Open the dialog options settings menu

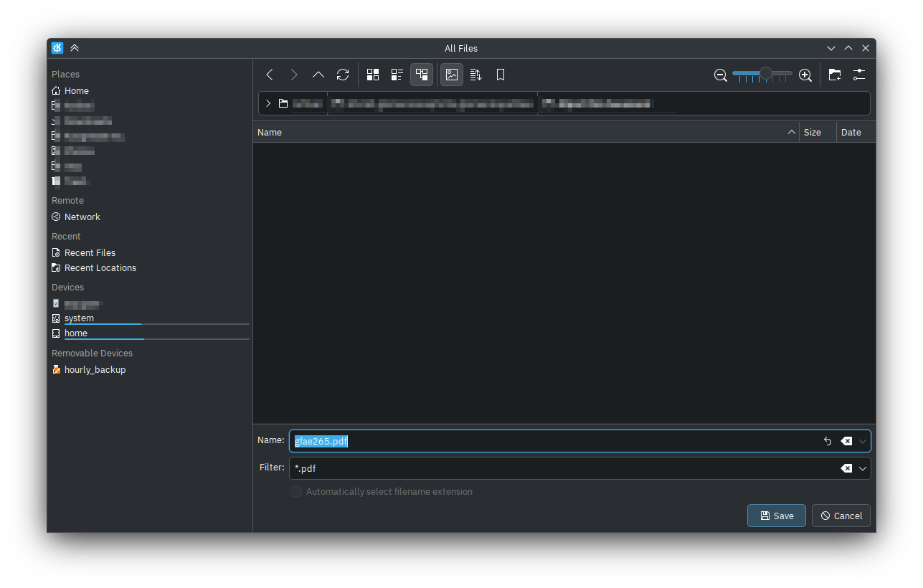(859, 75)
